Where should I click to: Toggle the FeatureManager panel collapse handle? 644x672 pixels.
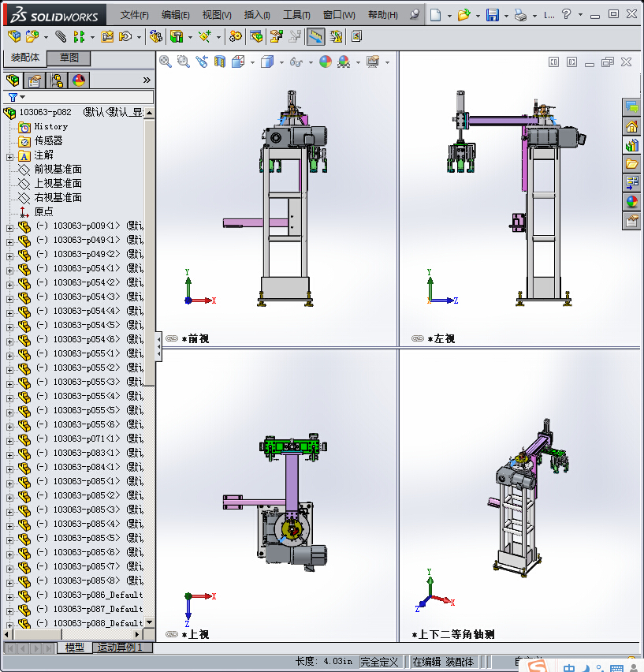click(x=158, y=346)
